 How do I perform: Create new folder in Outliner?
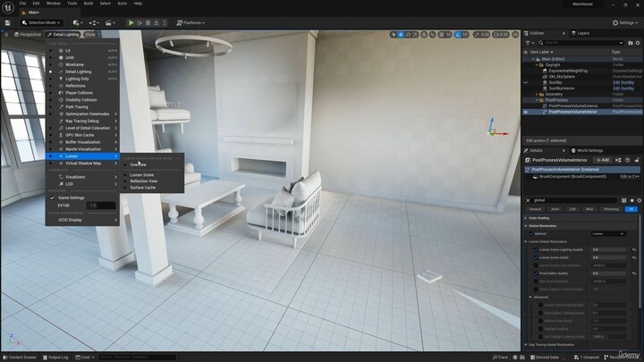tap(631, 43)
